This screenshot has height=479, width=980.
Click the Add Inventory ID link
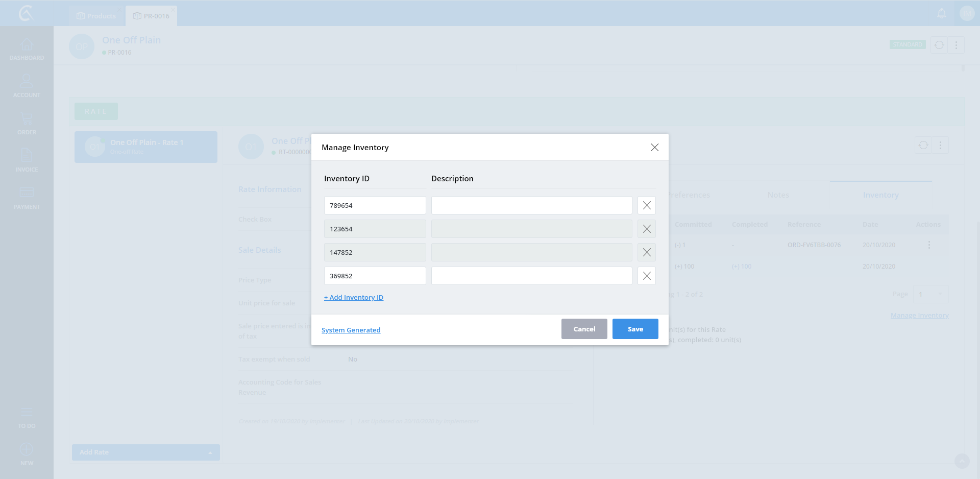[x=354, y=298]
